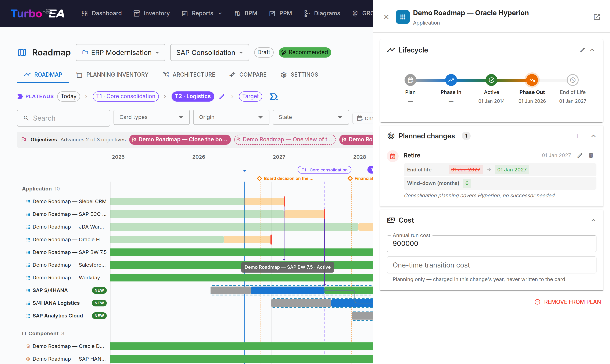Open the ERP Modernisation initiative dropdown
This screenshot has height=364, width=610.
[x=121, y=52]
